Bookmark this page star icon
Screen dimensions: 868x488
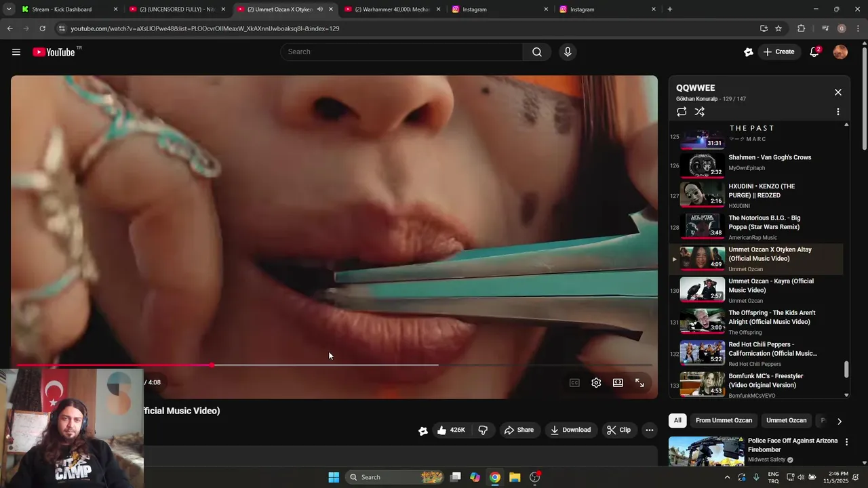click(778, 28)
